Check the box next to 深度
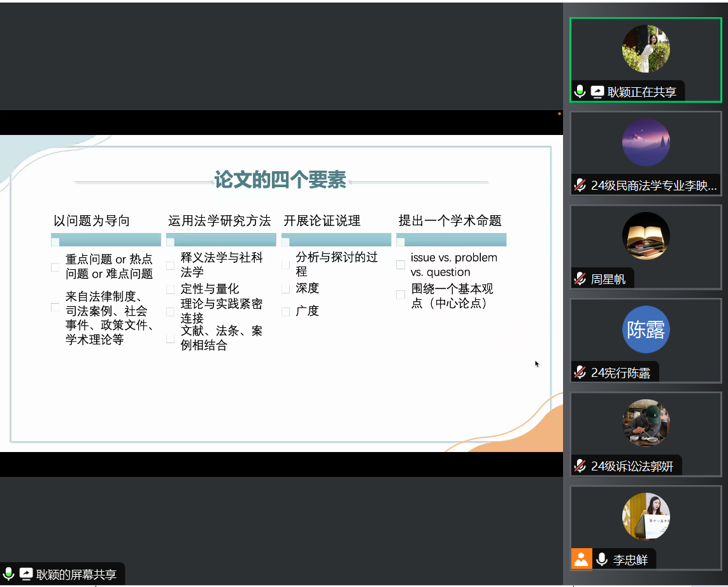This screenshot has height=587, width=728. (285, 289)
